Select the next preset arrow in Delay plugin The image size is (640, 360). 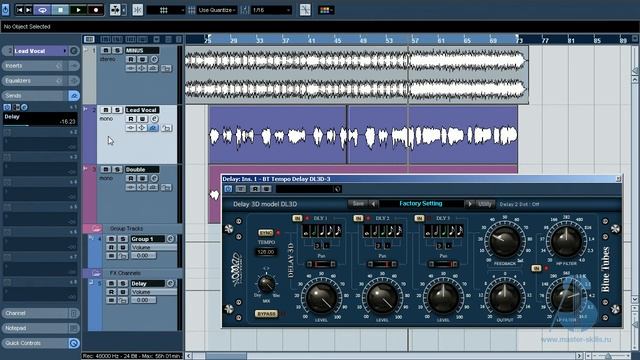470,204
